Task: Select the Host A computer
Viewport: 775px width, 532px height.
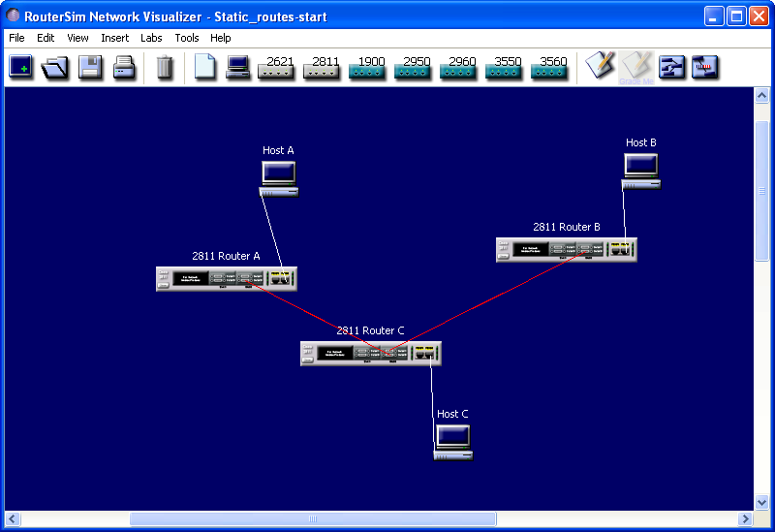Action: [279, 179]
